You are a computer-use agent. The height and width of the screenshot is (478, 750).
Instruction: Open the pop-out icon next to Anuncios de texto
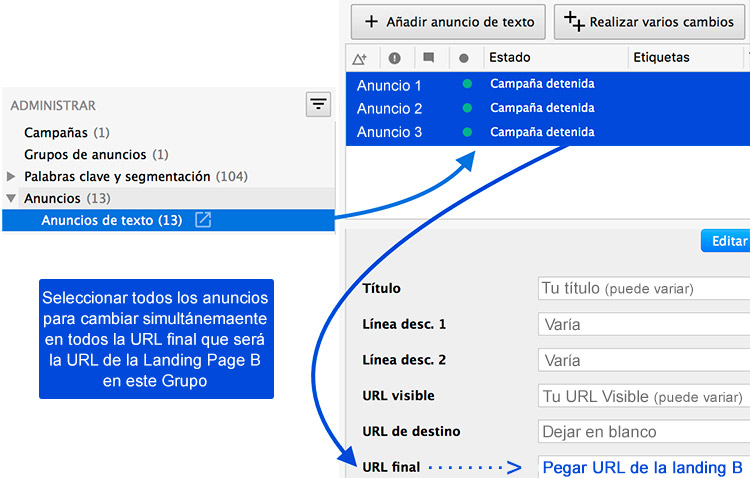coord(203,220)
